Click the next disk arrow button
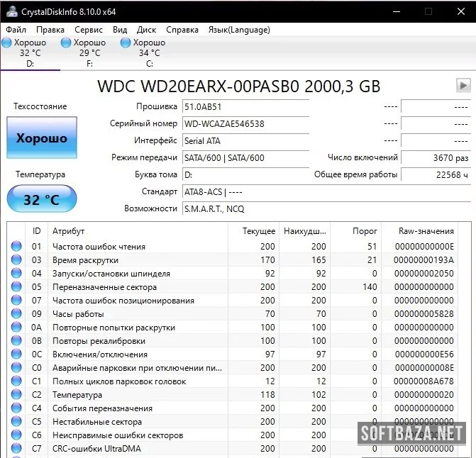Viewport: 476px width, 458px height. point(463,86)
